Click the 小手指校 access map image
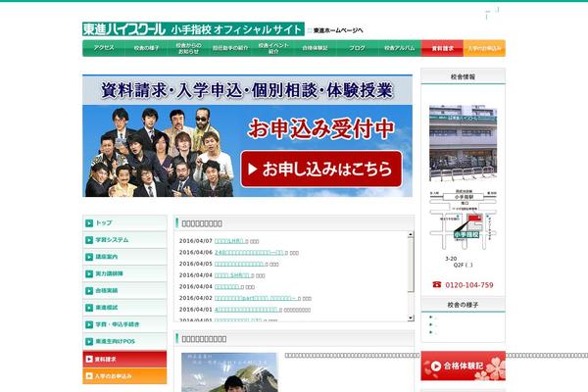Screen dimensions: 588x392 (x=464, y=220)
